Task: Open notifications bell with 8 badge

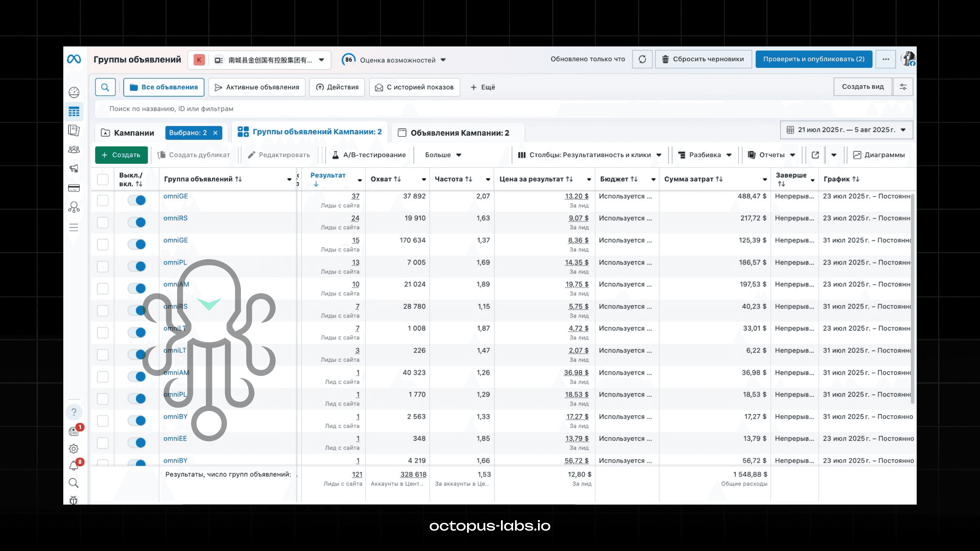Action: pyautogui.click(x=74, y=466)
